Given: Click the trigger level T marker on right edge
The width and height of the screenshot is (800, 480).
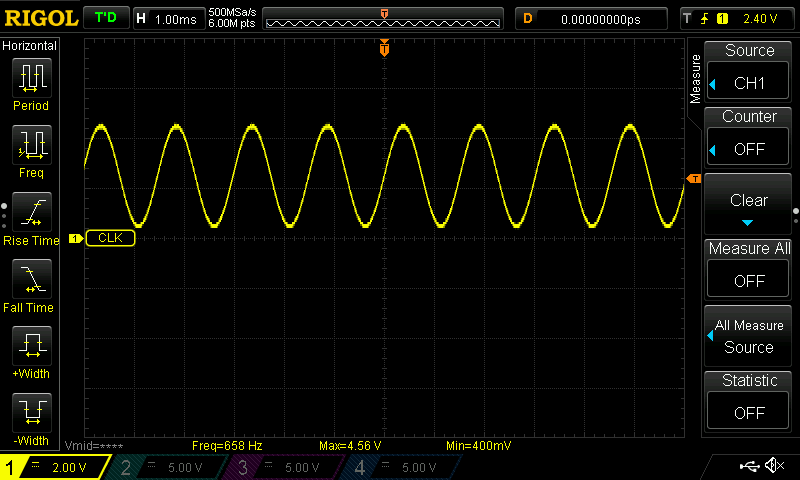Looking at the screenshot, I should point(694,179).
